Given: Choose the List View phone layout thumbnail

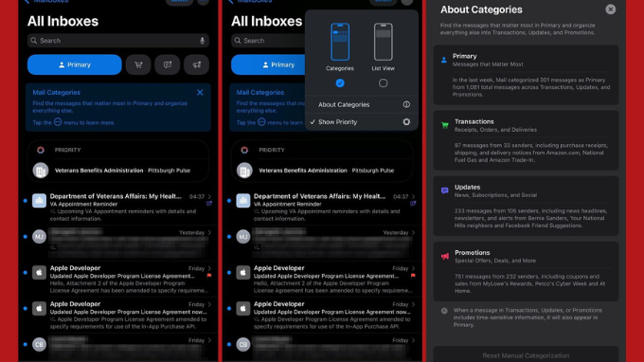Looking at the screenshot, I should [x=384, y=42].
